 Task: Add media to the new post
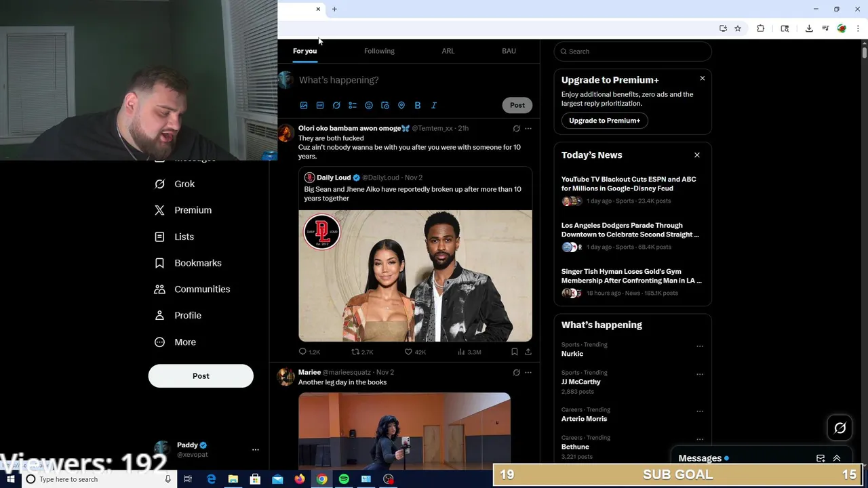tap(304, 105)
